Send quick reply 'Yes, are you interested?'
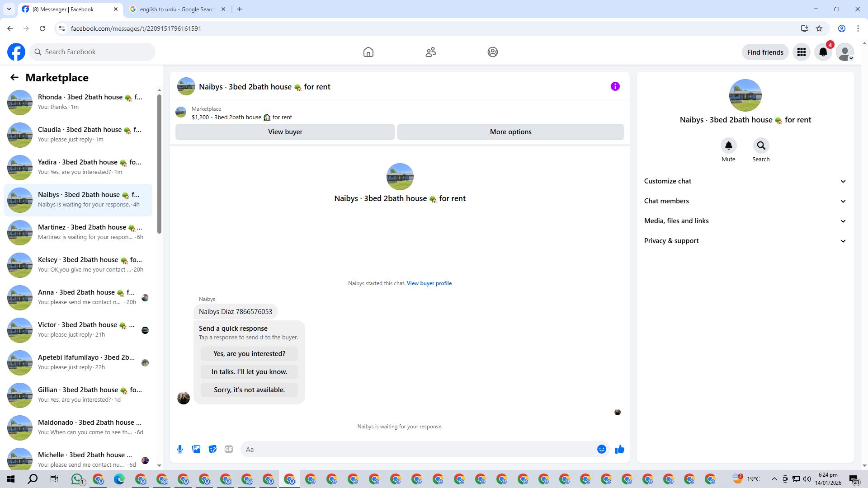 pos(249,354)
